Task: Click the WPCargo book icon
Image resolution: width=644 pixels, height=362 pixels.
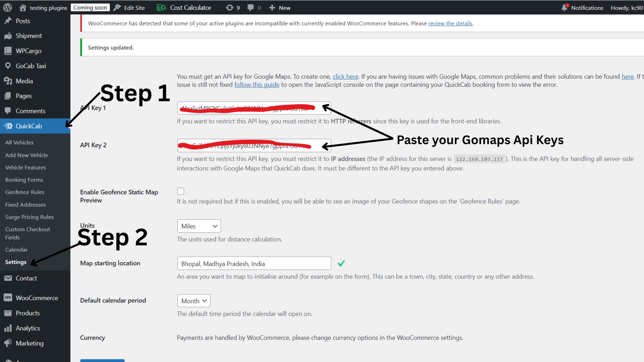Action: [x=8, y=51]
